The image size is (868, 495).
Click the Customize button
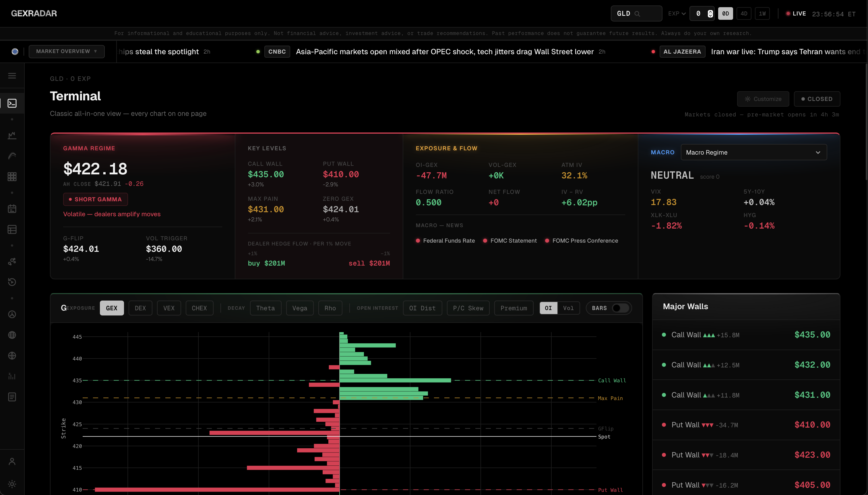tap(763, 99)
